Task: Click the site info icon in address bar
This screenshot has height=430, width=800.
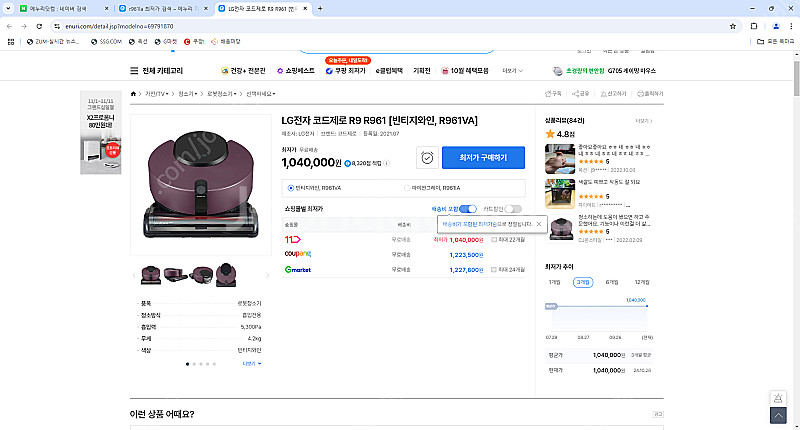Action: (x=57, y=26)
